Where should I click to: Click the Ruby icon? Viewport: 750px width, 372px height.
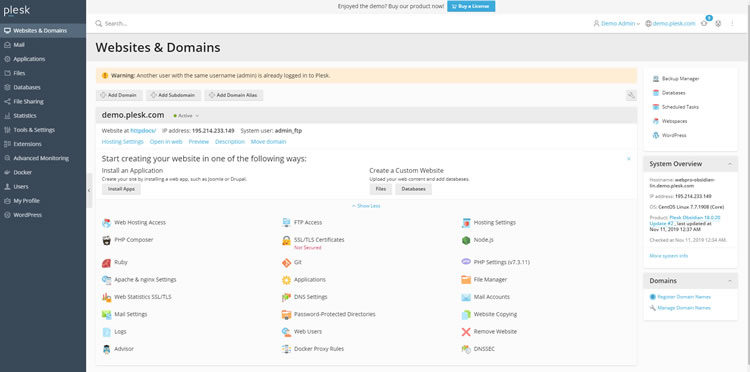coord(106,263)
